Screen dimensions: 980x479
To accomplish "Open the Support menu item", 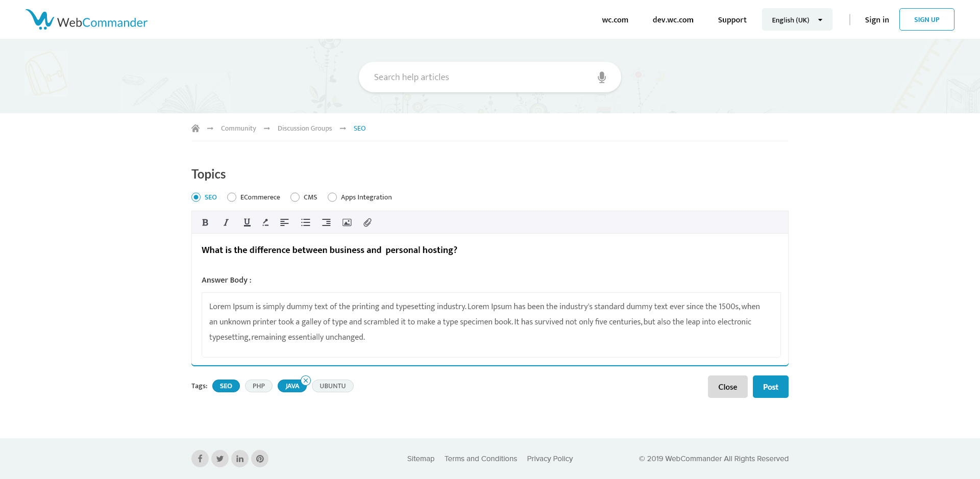I will pyautogui.click(x=732, y=20).
